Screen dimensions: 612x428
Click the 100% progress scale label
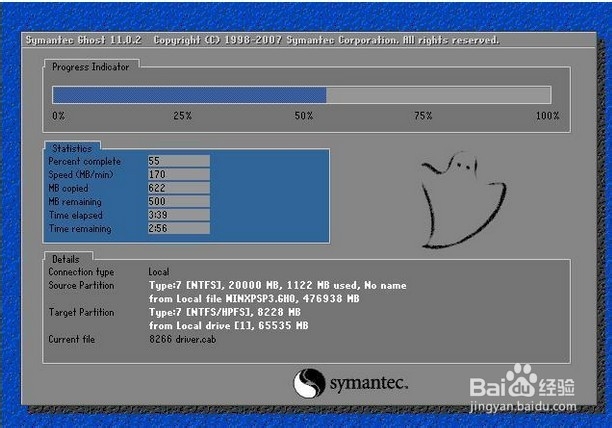pos(547,115)
